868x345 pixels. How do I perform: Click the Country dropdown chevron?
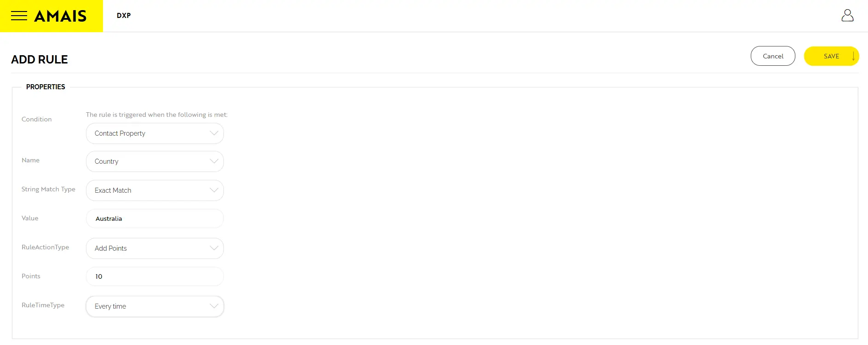pyautogui.click(x=214, y=161)
